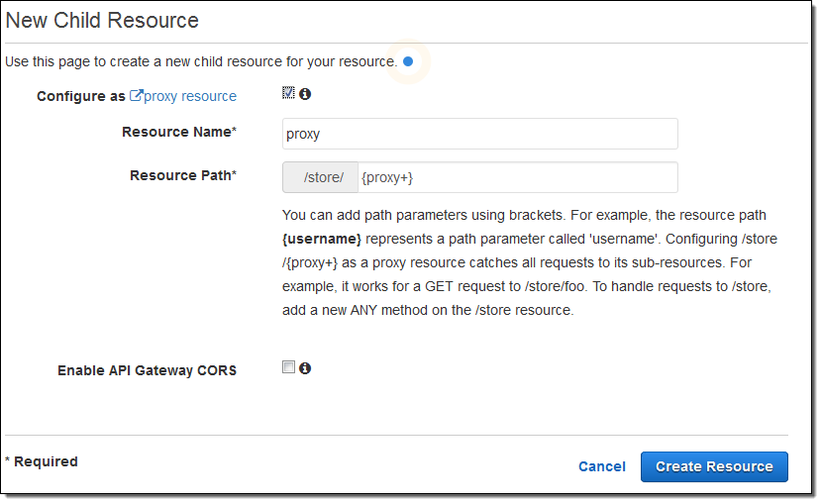Image resolution: width=822 pixels, height=504 pixels.
Task: Click the Configure as label text
Action: click(81, 96)
